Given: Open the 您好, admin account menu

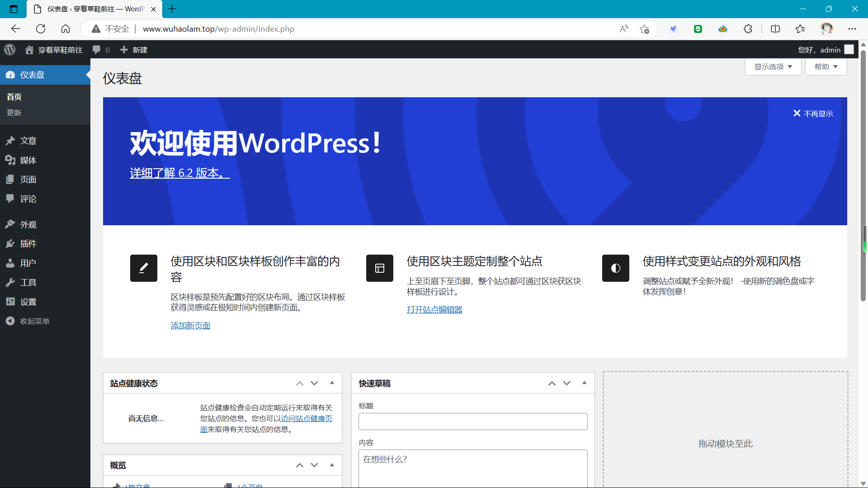Looking at the screenshot, I should coord(826,50).
